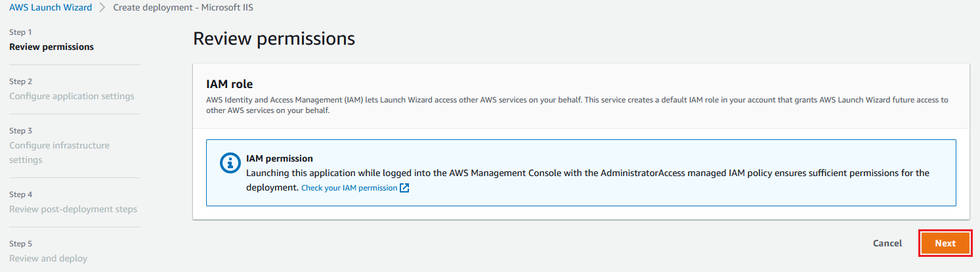Click the breadcrumb chevron separator
The image size is (980, 272).
[x=102, y=8]
